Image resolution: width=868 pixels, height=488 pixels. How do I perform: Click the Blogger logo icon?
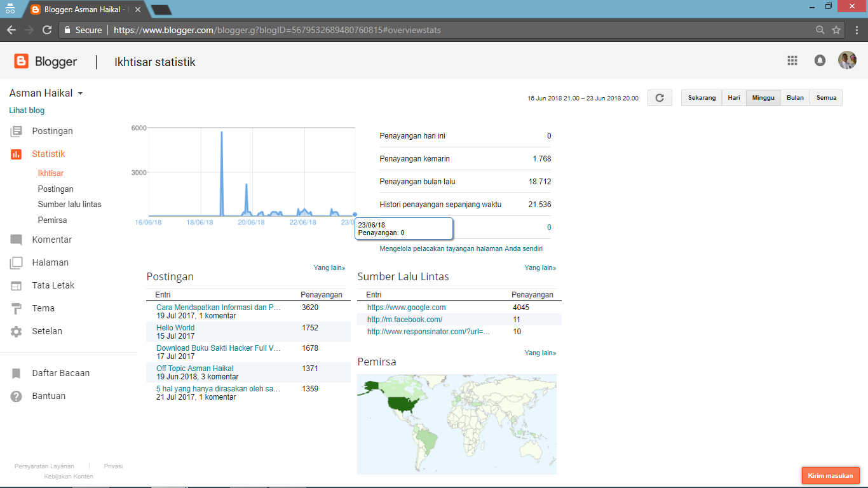(22, 62)
